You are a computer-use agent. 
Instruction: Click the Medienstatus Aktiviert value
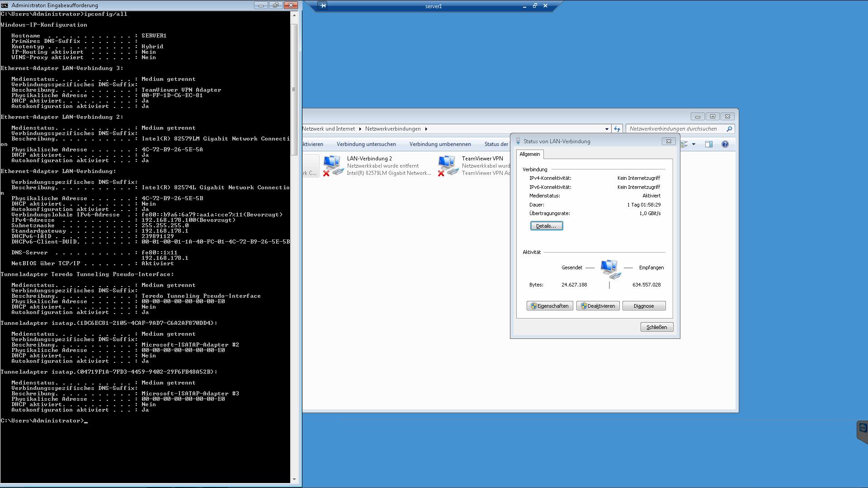click(x=651, y=196)
